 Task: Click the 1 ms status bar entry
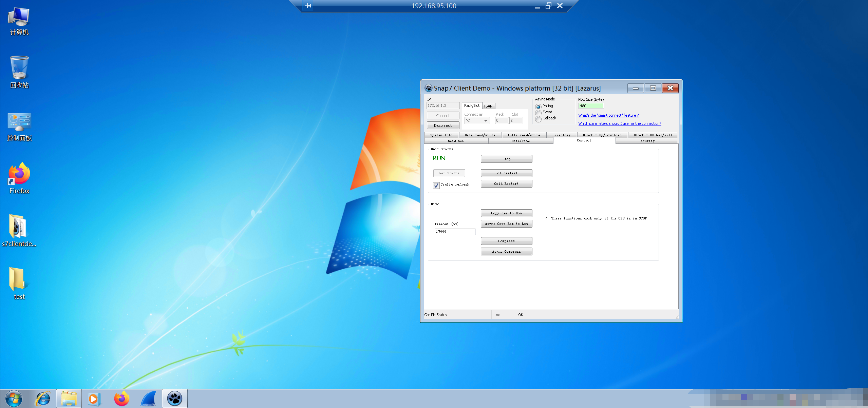[x=496, y=315]
